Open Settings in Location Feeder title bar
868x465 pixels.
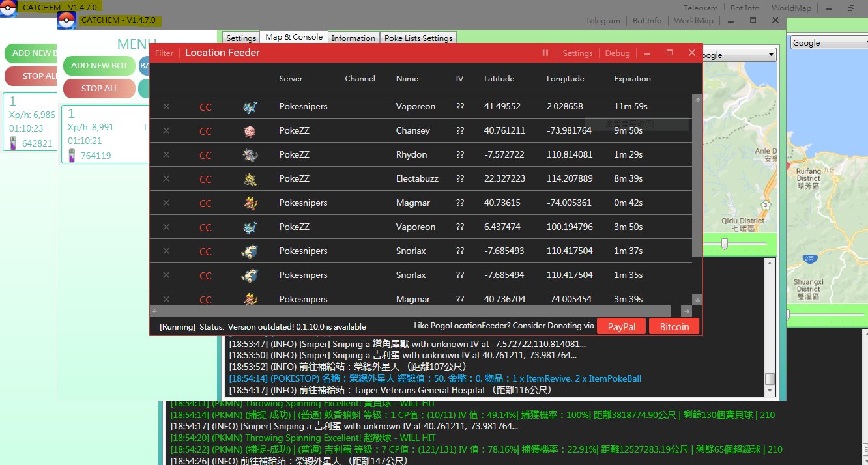(577, 53)
